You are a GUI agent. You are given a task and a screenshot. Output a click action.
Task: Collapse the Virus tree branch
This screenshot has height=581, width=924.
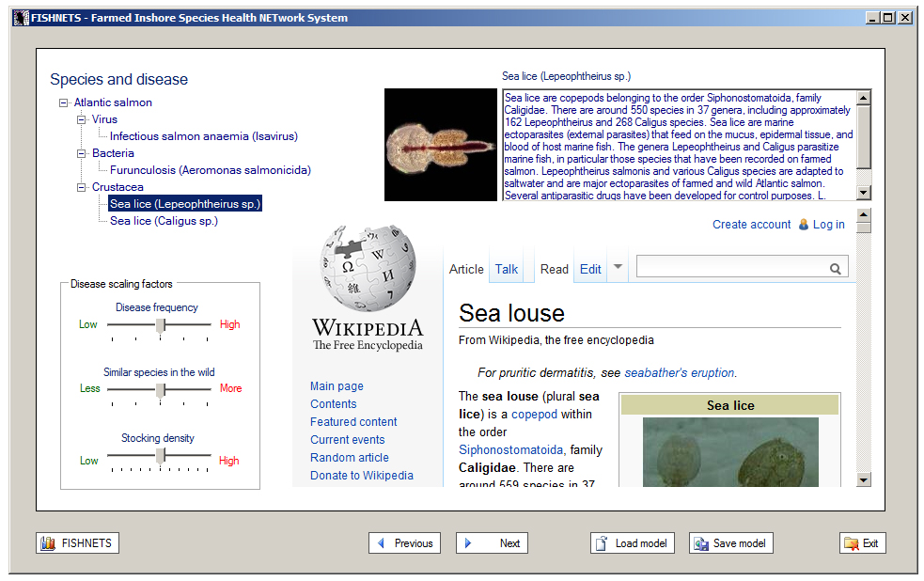pyautogui.click(x=82, y=119)
